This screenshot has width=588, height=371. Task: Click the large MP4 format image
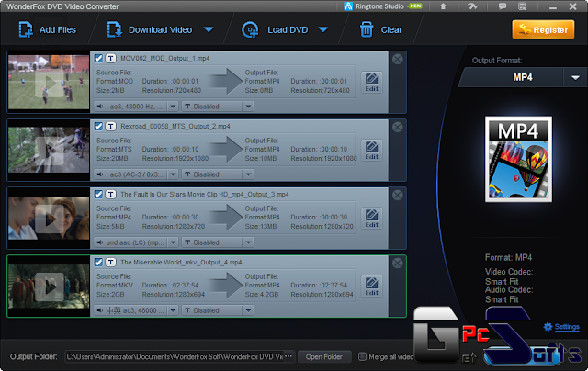(518, 159)
